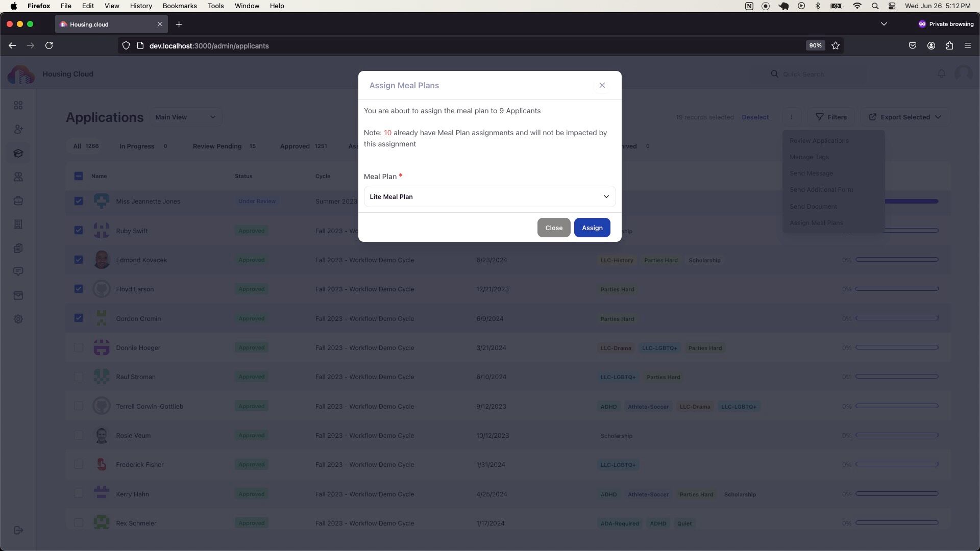Expand the Main View dropdown

pyautogui.click(x=185, y=117)
